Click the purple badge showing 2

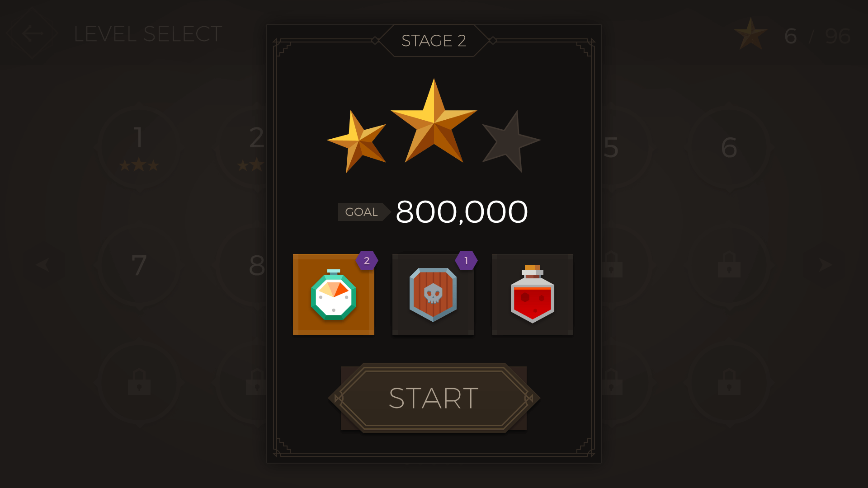(367, 260)
